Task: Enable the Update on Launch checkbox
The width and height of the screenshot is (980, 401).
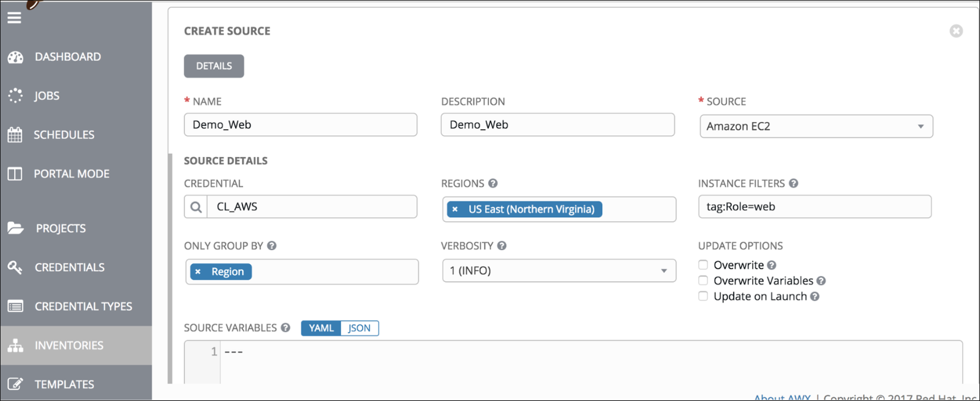Action: 703,296
